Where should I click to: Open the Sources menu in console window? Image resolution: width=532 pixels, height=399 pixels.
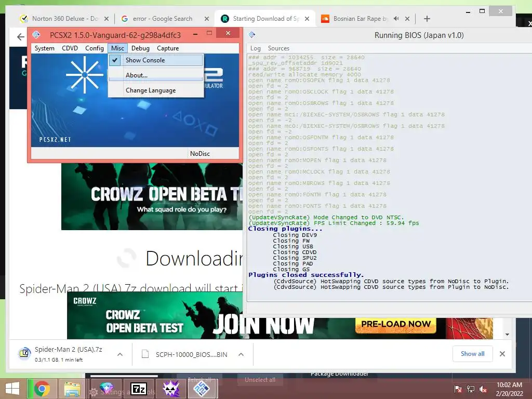278,48
